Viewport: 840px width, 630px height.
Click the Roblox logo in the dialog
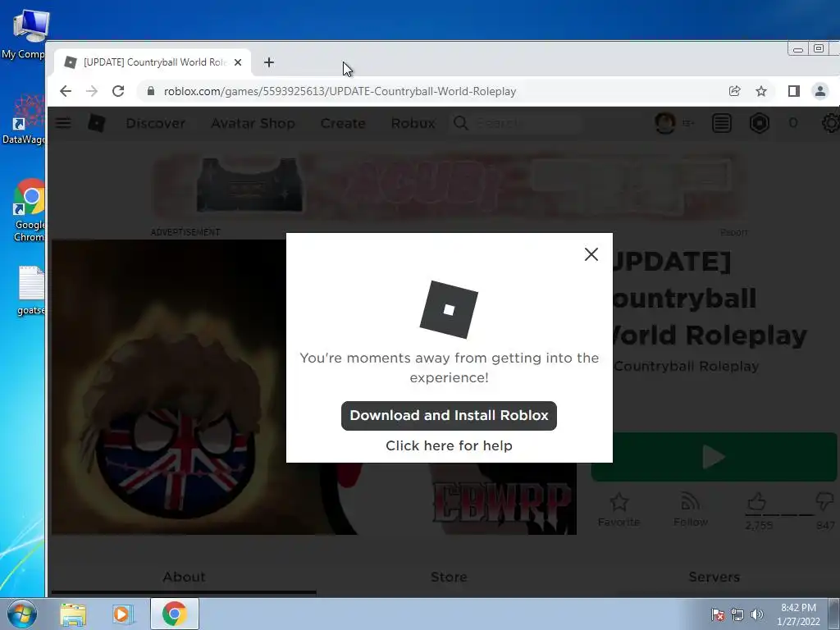(449, 309)
